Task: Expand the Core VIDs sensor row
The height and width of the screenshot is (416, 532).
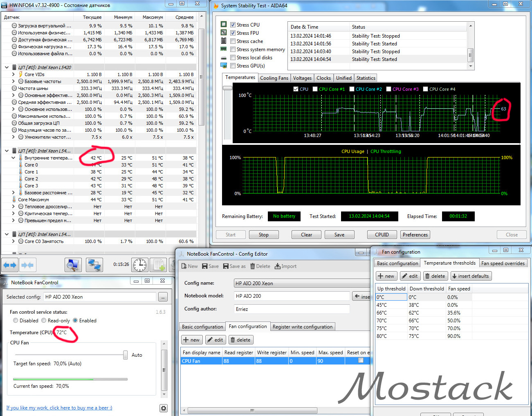Action: [x=13, y=74]
